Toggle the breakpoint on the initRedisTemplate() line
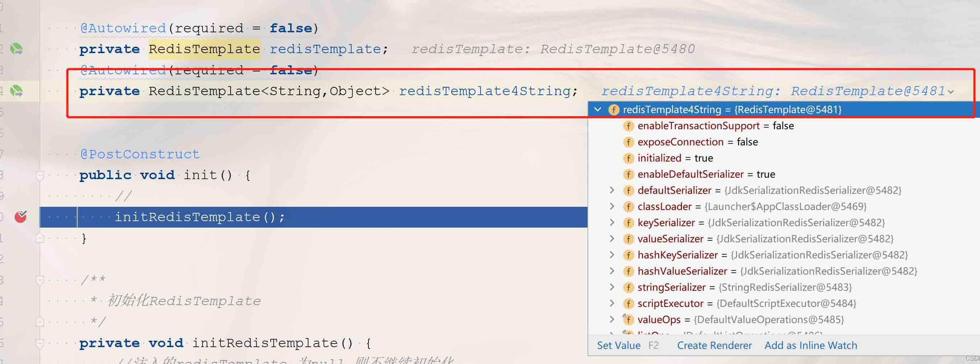Screen dimensions: 980x364 20,217
